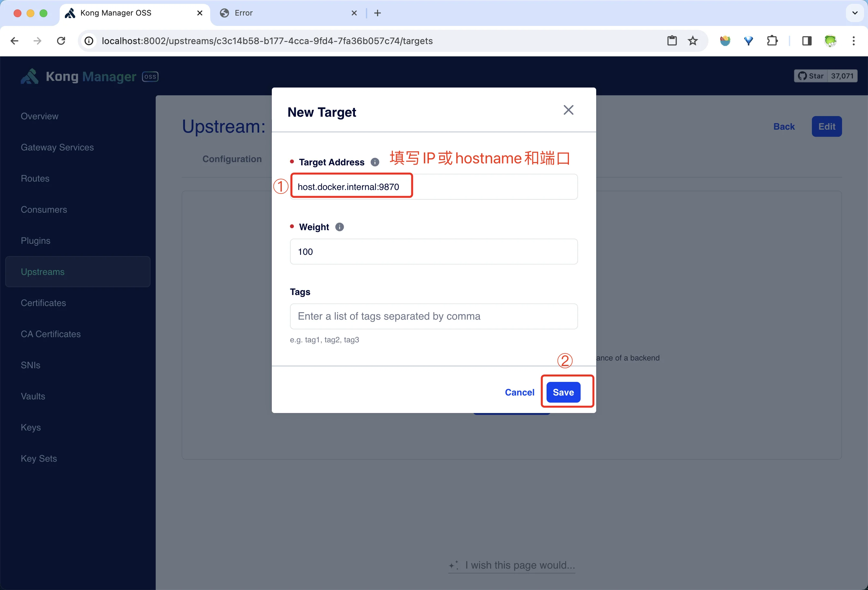Save the new target
The width and height of the screenshot is (868, 590).
tap(563, 392)
